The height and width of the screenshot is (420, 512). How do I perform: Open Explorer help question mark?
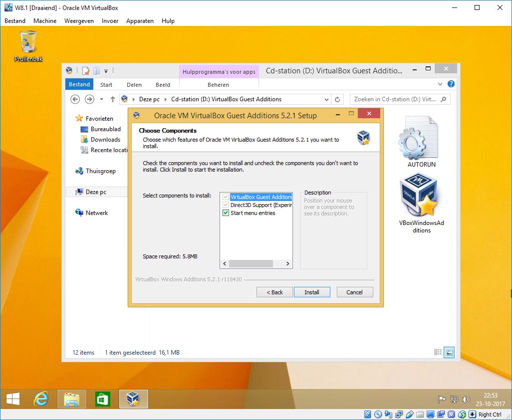click(451, 84)
